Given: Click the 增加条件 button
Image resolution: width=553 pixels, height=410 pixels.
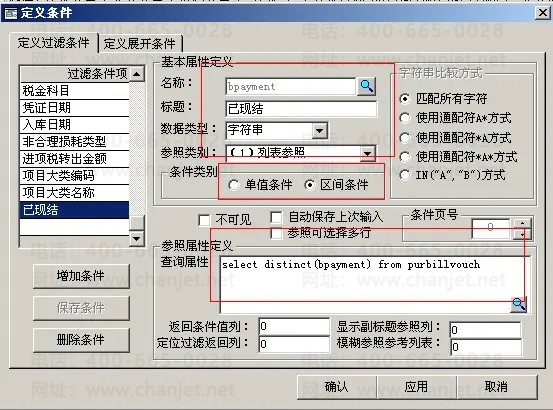Looking at the screenshot, I should 81,276.
